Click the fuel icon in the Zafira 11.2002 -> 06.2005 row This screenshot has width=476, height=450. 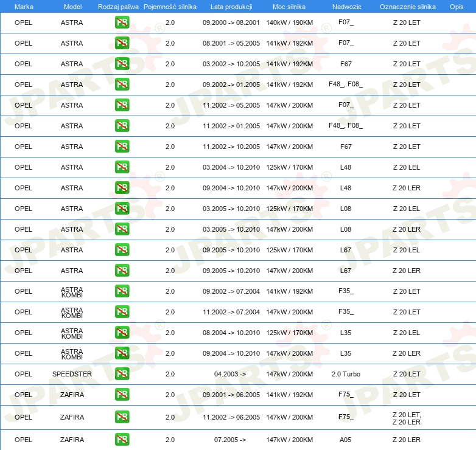(x=122, y=417)
